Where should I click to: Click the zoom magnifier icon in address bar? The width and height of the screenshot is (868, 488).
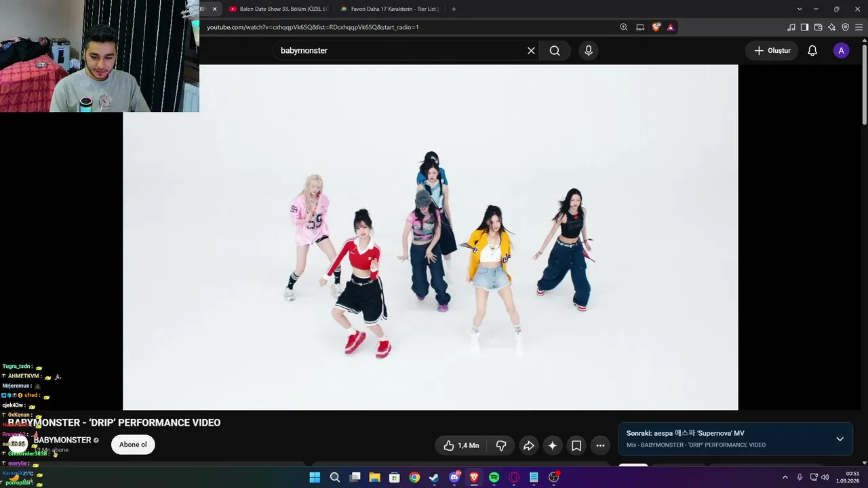[624, 27]
